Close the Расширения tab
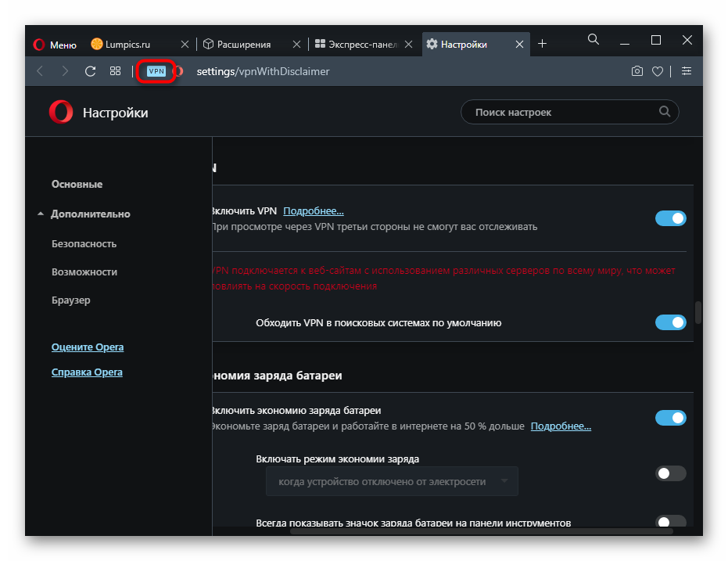The height and width of the screenshot is (561, 728). [x=296, y=45]
